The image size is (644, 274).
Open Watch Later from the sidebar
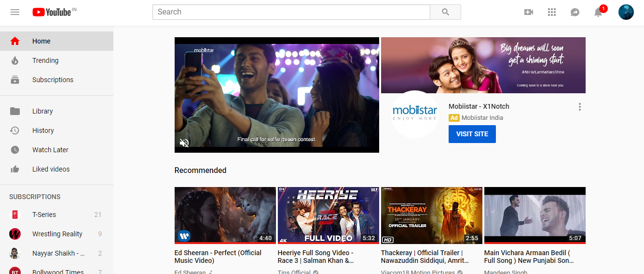tap(56, 150)
